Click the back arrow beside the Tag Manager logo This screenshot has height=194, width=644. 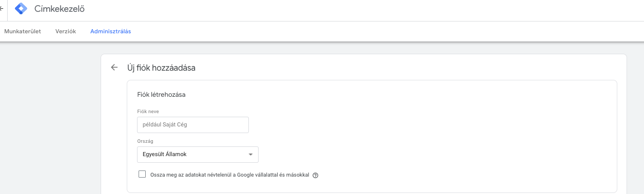pos(2,8)
